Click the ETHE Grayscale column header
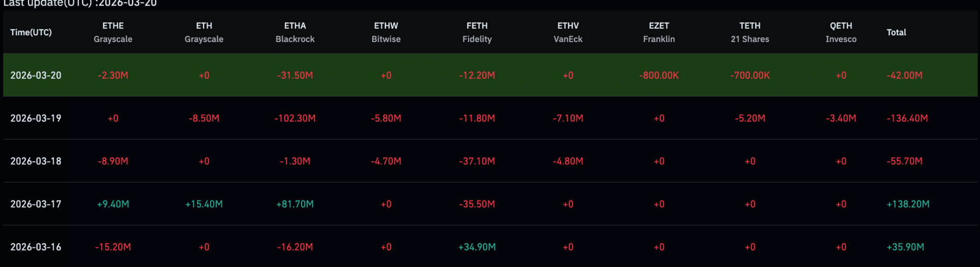Viewport: 980px width, 267px height. [113, 32]
